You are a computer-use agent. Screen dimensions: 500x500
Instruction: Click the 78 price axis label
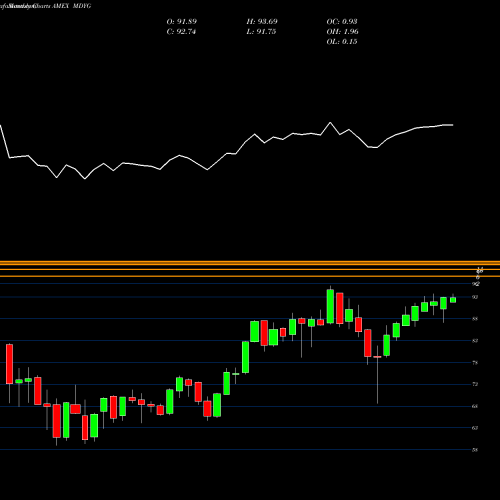[x=475, y=363]
